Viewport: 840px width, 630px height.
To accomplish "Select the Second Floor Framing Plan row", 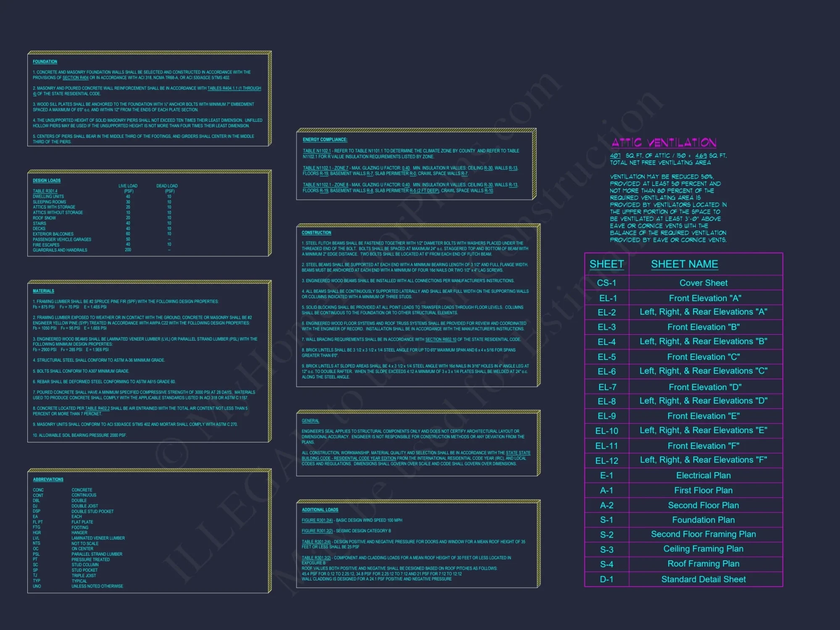I will point(703,534).
